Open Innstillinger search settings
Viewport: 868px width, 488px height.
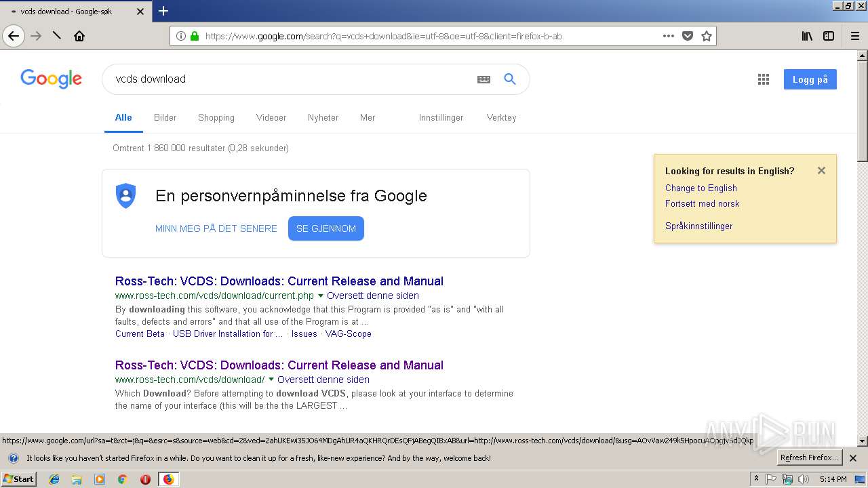click(441, 117)
